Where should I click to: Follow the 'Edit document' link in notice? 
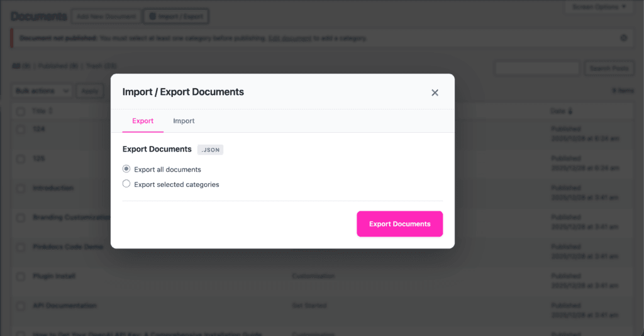[x=289, y=38]
